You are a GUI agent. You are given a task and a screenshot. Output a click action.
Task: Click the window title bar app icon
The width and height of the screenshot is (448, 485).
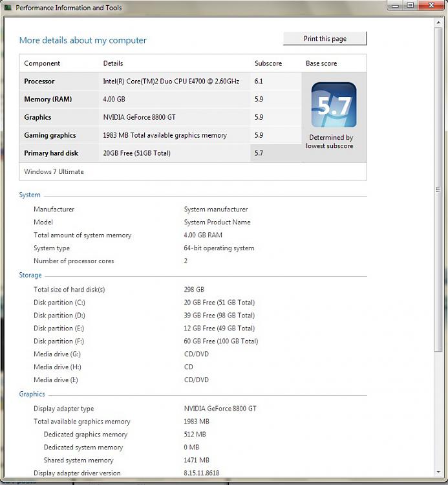8,7
